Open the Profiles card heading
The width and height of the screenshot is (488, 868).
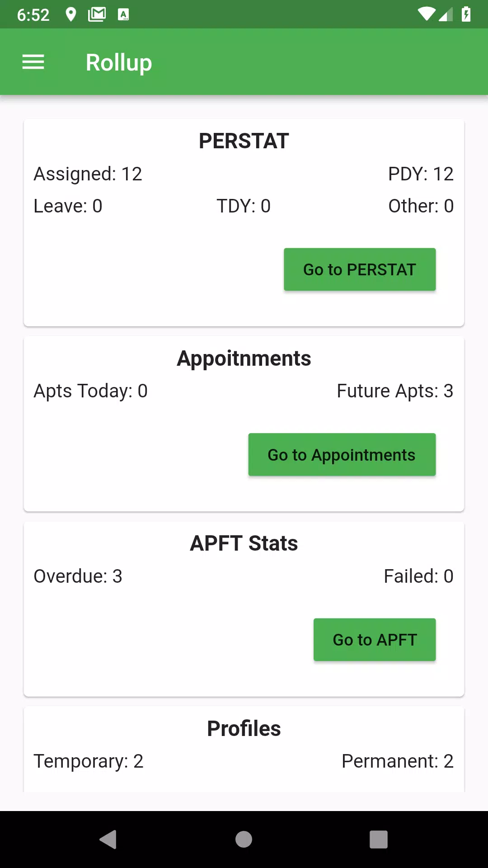click(x=244, y=728)
